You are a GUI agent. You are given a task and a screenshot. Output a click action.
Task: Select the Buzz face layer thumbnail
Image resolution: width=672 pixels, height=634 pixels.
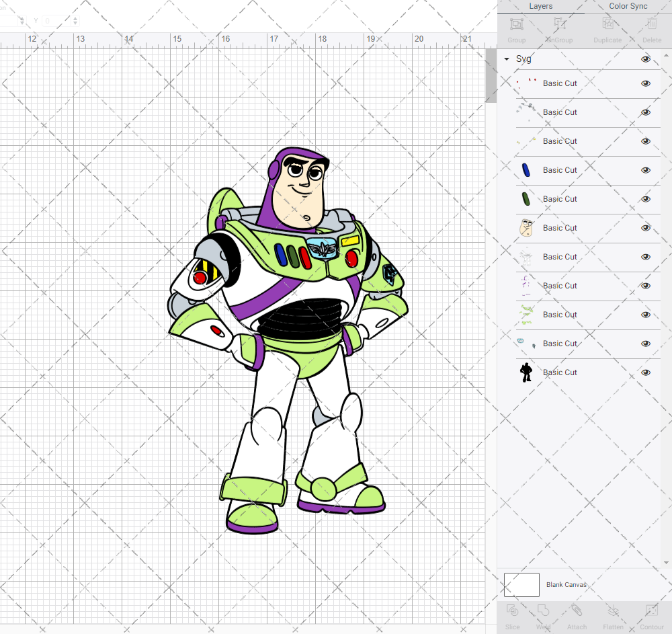coord(526,228)
